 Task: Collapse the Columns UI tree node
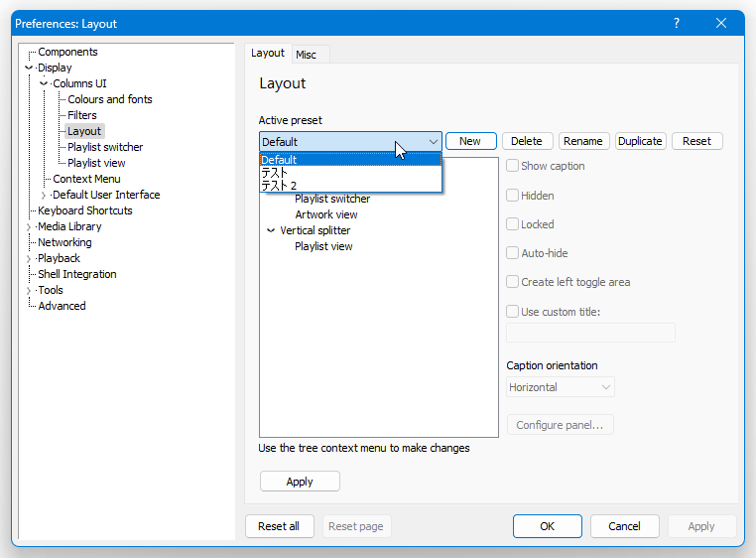(x=44, y=83)
